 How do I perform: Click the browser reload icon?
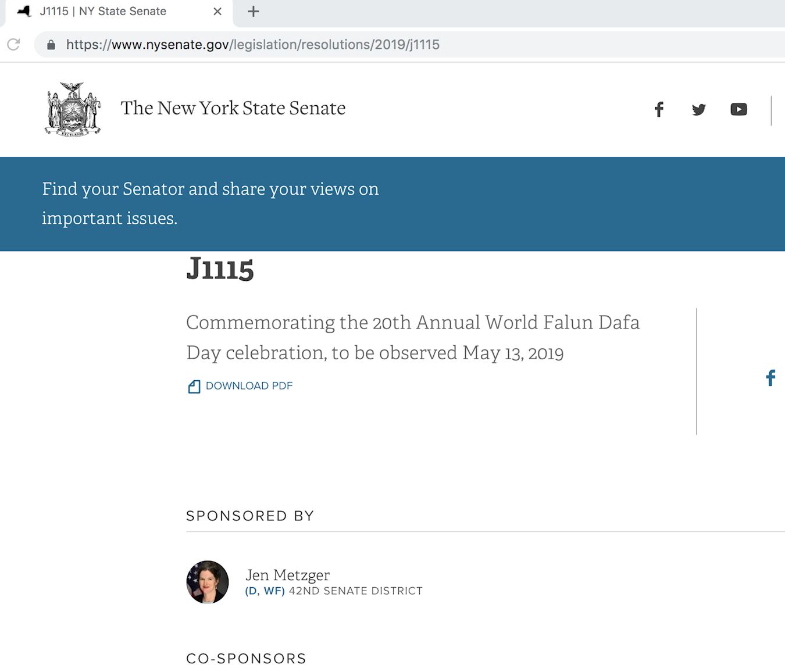[13, 45]
